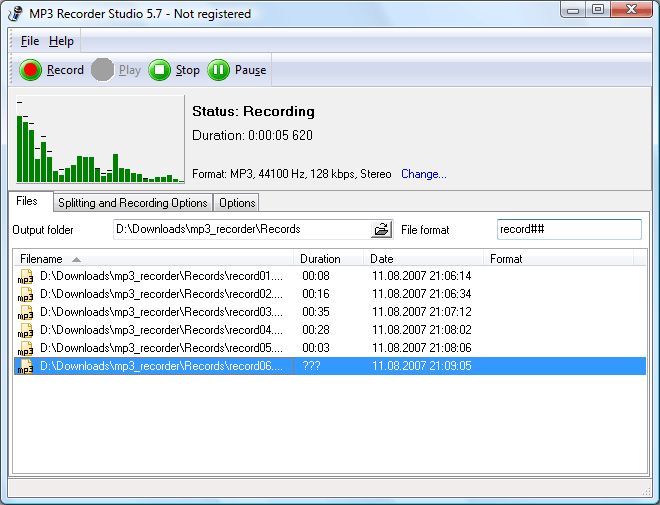Click the date 11.08.2007 21:06:34
The height and width of the screenshot is (505, 660).
(x=422, y=294)
